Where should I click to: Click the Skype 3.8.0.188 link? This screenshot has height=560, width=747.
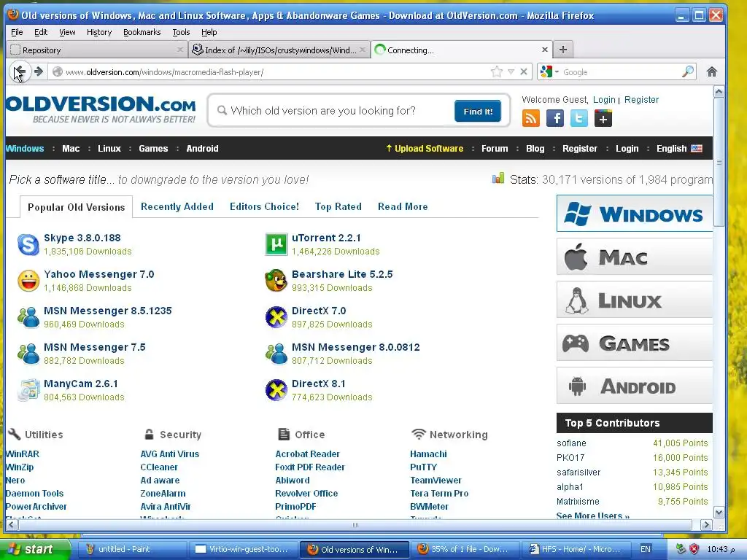click(x=82, y=238)
